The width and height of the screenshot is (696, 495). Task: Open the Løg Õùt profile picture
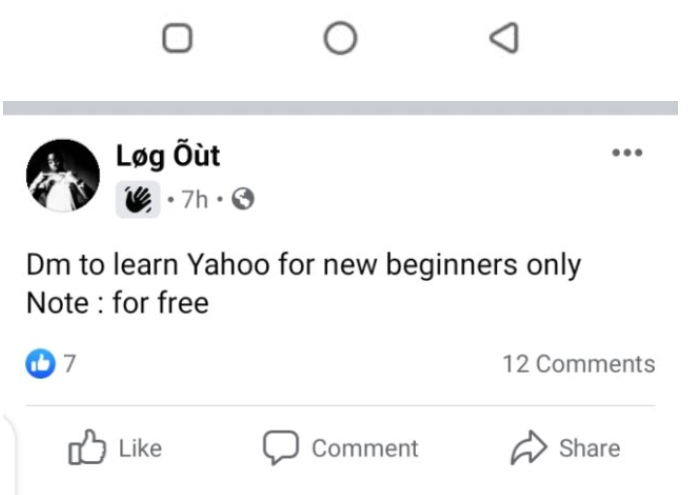click(x=60, y=178)
